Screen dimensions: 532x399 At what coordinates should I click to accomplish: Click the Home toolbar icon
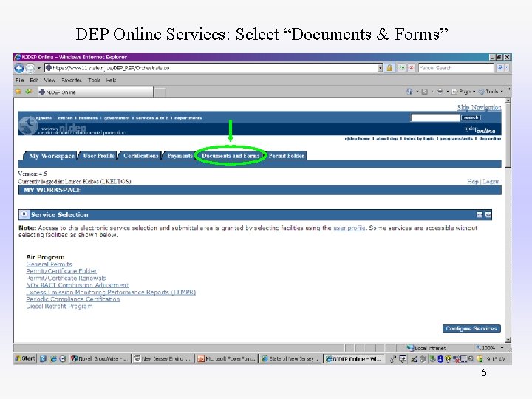(409, 92)
